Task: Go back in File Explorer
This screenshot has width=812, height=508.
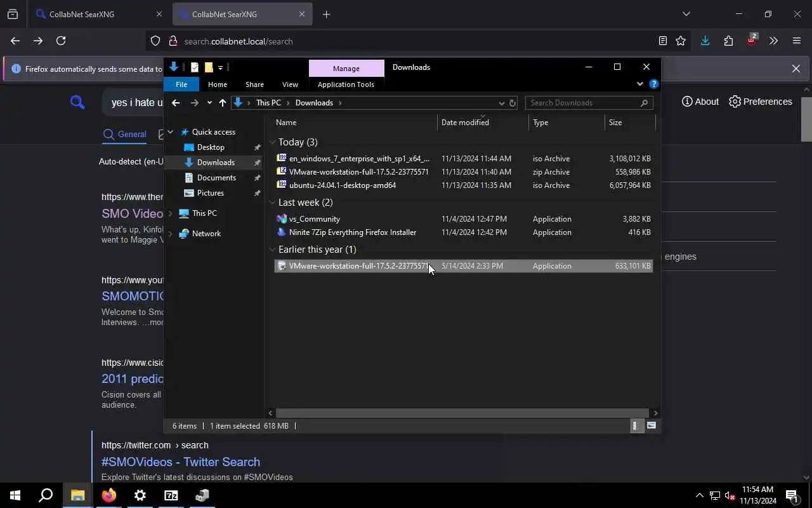Action: click(176, 103)
